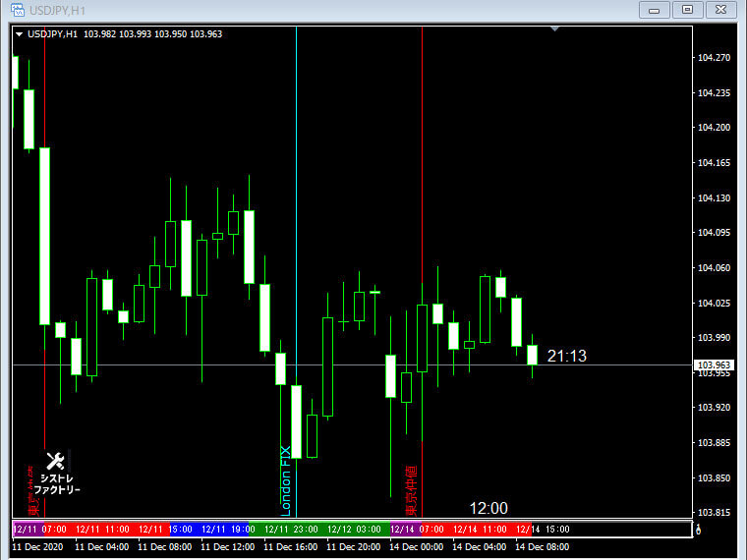This screenshot has height=560, width=747.
Task: Restore the USDJPY,H1 chart window size
Action: click(x=687, y=10)
